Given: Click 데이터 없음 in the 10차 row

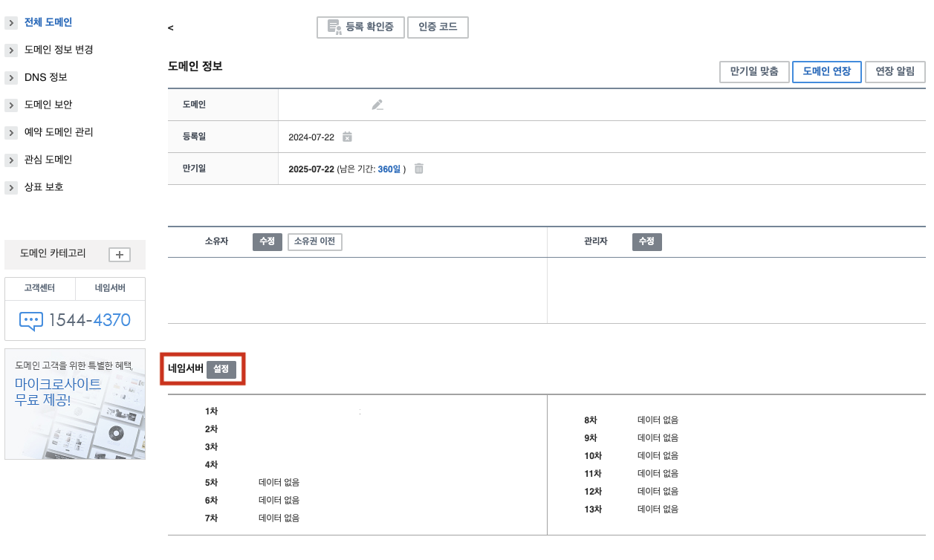Looking at the screenshot, I should [x=658, y=456].
